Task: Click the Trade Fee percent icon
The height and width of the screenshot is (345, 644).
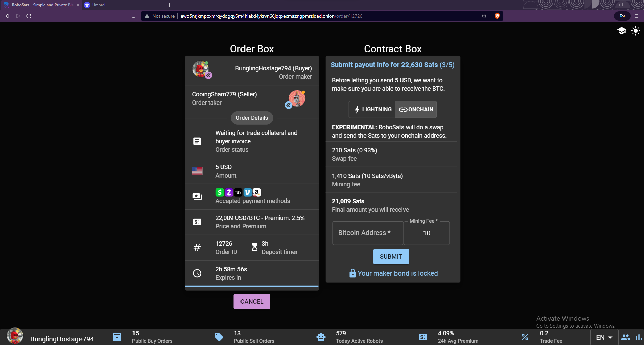Action: coord(525,337)
